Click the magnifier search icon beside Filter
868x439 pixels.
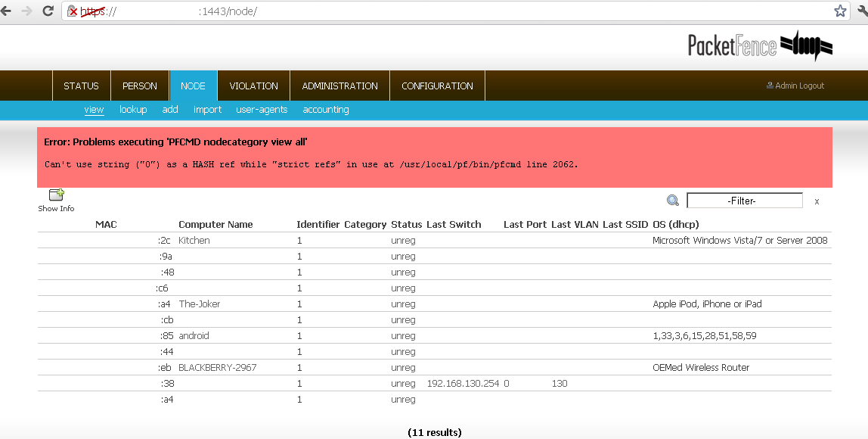click(672, 201)
